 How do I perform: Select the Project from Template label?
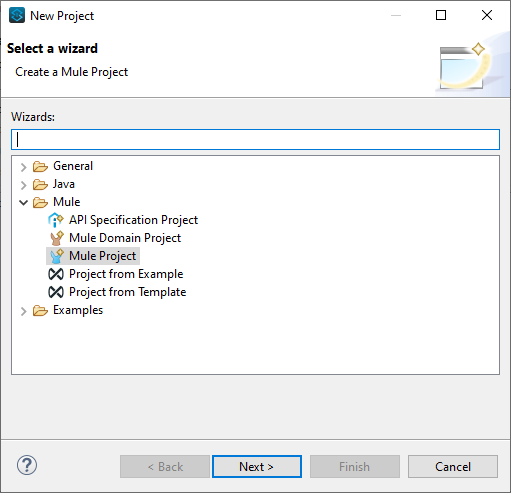coord(127,292)
